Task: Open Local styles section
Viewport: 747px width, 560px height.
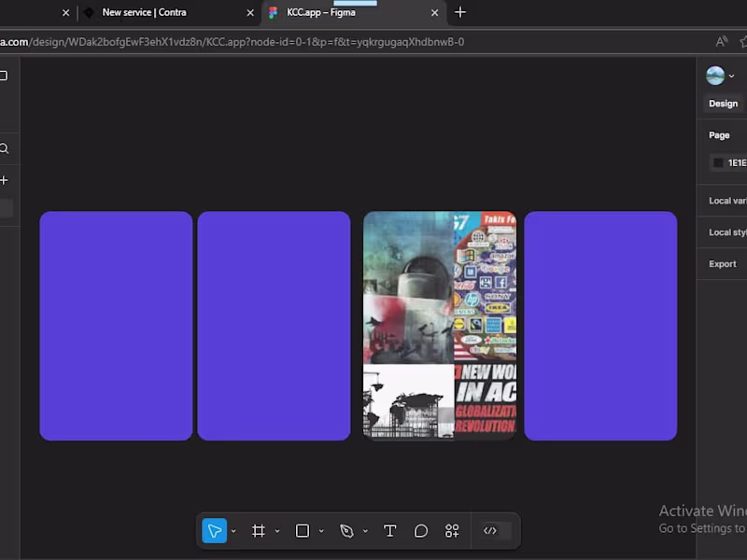Action: (x=727, y=232)
